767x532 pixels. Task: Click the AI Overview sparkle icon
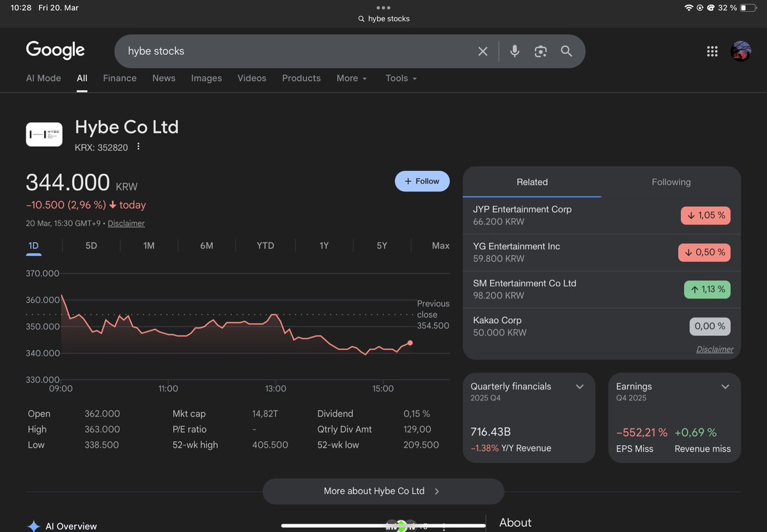[33, 526]
